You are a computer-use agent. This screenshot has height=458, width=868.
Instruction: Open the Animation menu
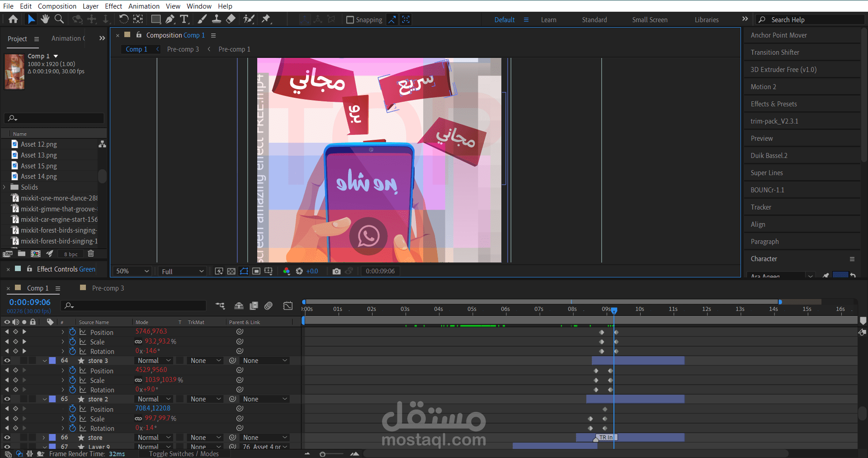coord(144,6)
